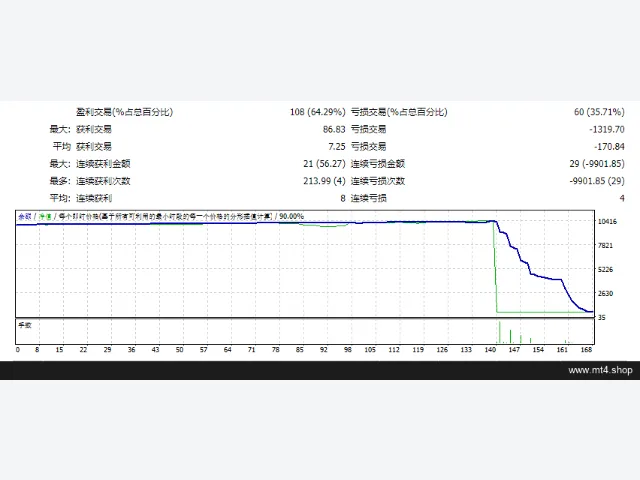Click the value '21 (56.27)'
The image size is (640, 480).
tap(324, 164)
